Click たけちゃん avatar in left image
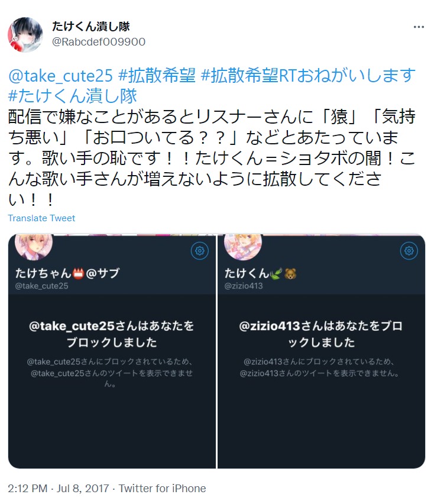434x504 pixels. click(x=34, y=247)
